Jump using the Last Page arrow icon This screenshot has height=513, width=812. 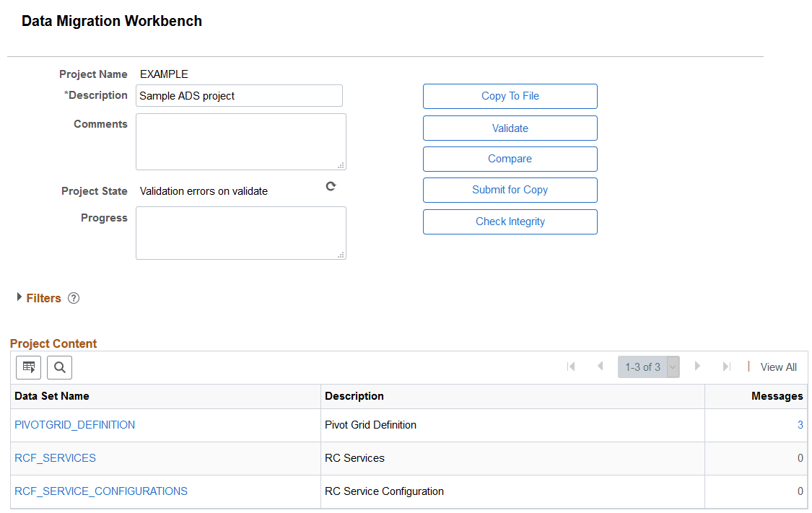click(x=726, y=367)
